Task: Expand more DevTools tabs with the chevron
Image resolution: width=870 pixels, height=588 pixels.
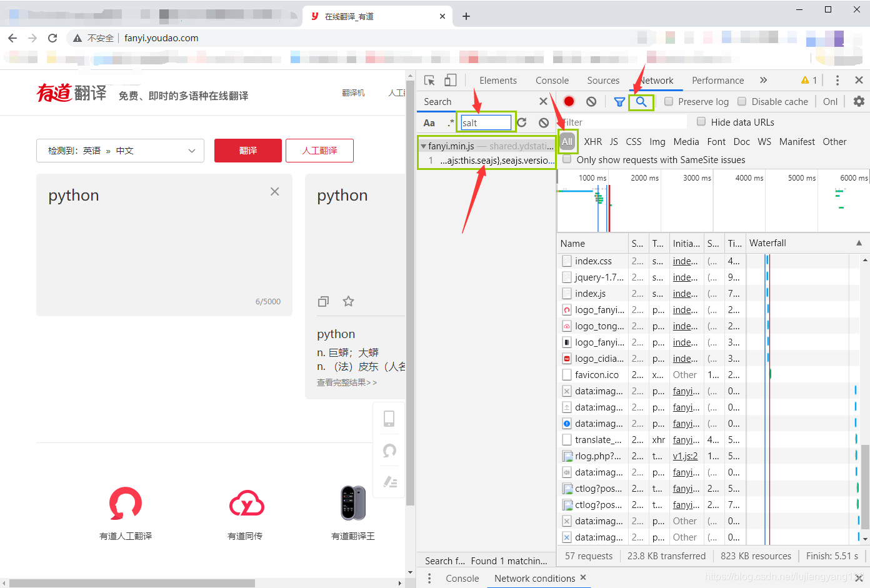Action: [x=763, y=80]
